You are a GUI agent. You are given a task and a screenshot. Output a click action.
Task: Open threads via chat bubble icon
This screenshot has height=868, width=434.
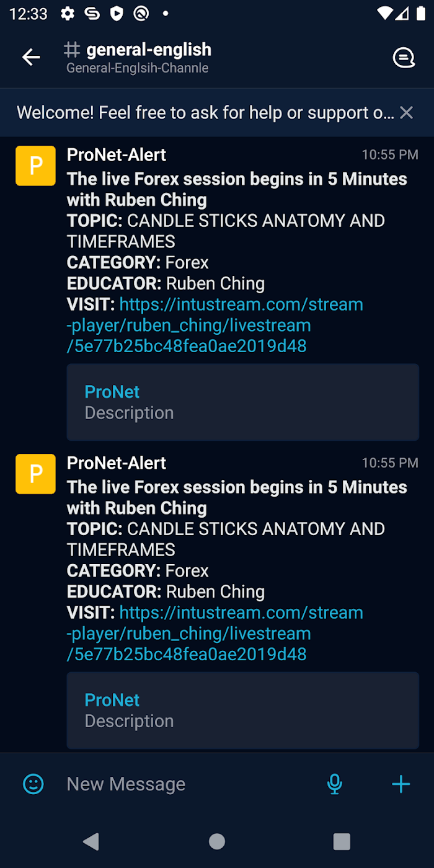(404, 58)
